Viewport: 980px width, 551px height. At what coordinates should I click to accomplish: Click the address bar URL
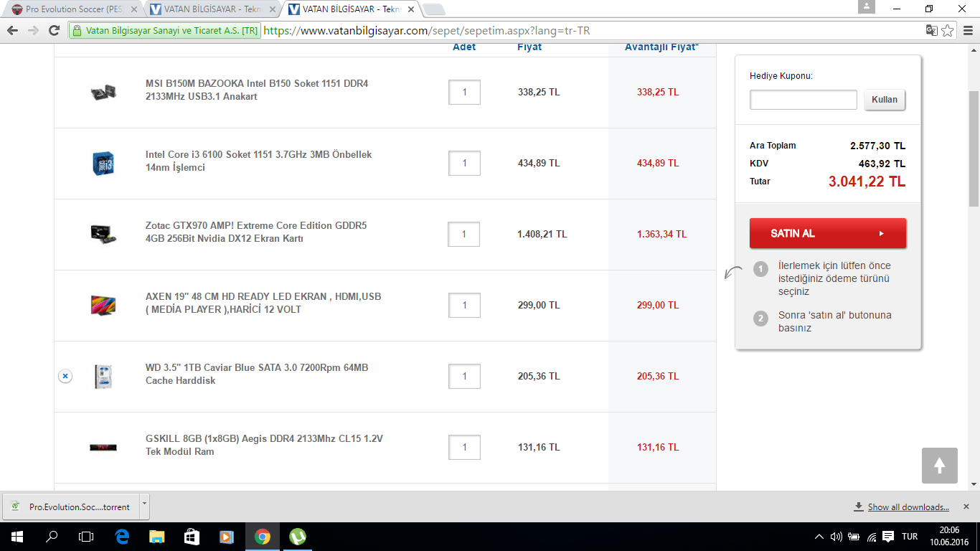coord(427,31)
